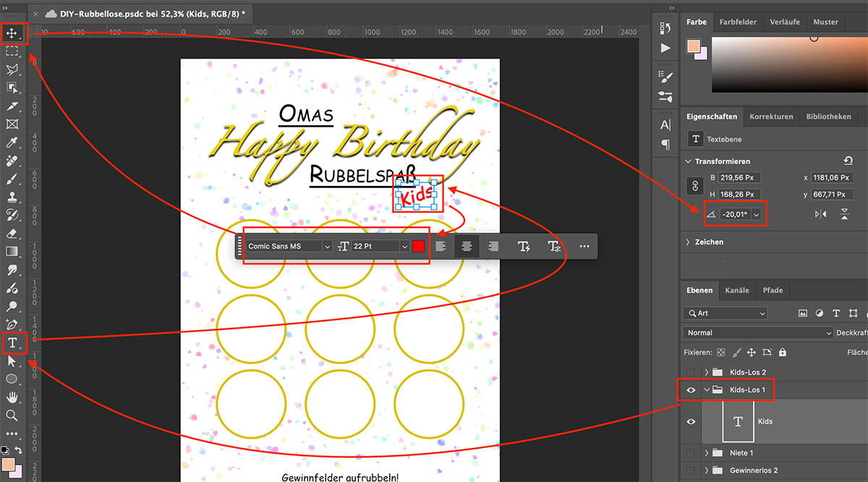Screen dimensions: 868x482
Task: Select the Horizontal Type tool
Action: [x=12, y=343]
